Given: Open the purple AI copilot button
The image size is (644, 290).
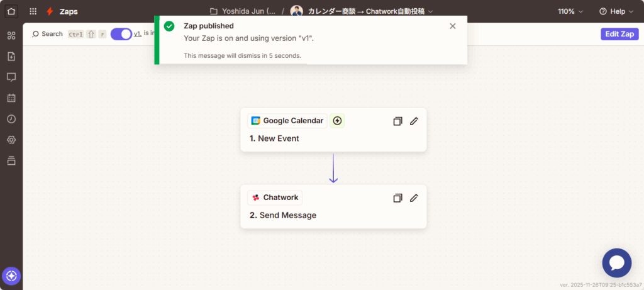Looking at the screenshot, I should tap(11, 276).
